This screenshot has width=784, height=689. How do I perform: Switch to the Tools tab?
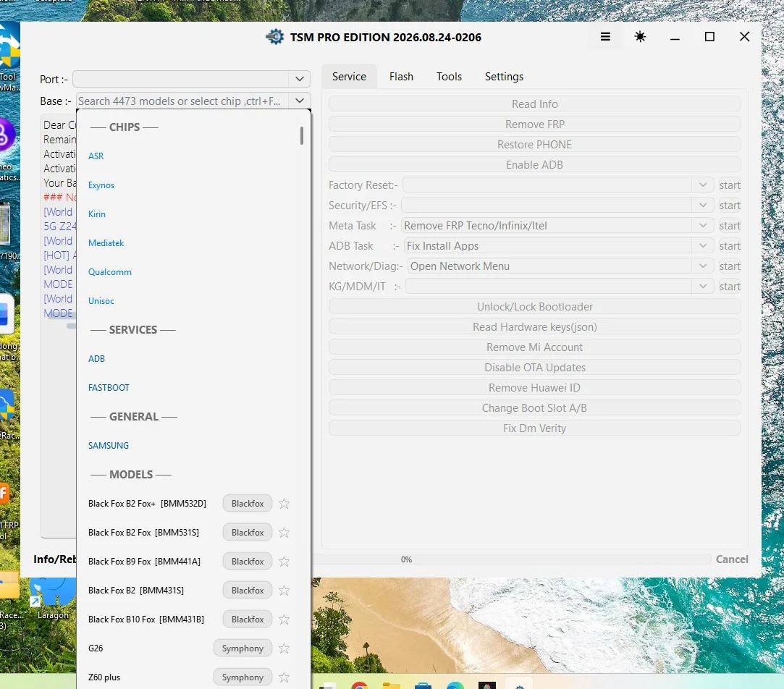click(449, 77)
